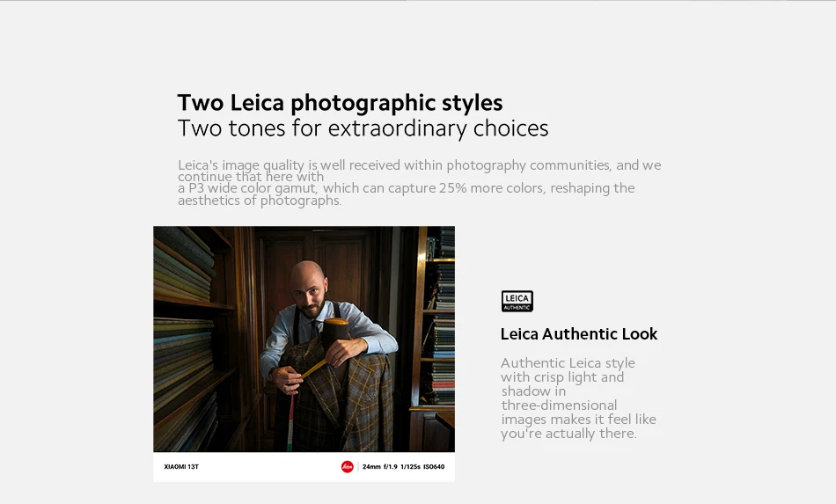Viewport: 836px width, 504px height.
Task: Click the P3 wide color gamut paragraph
Action: (419, 183)
